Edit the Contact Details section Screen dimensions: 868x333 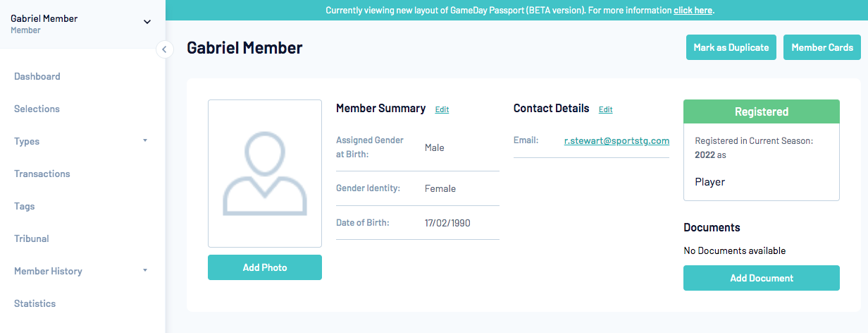point(606,109)
